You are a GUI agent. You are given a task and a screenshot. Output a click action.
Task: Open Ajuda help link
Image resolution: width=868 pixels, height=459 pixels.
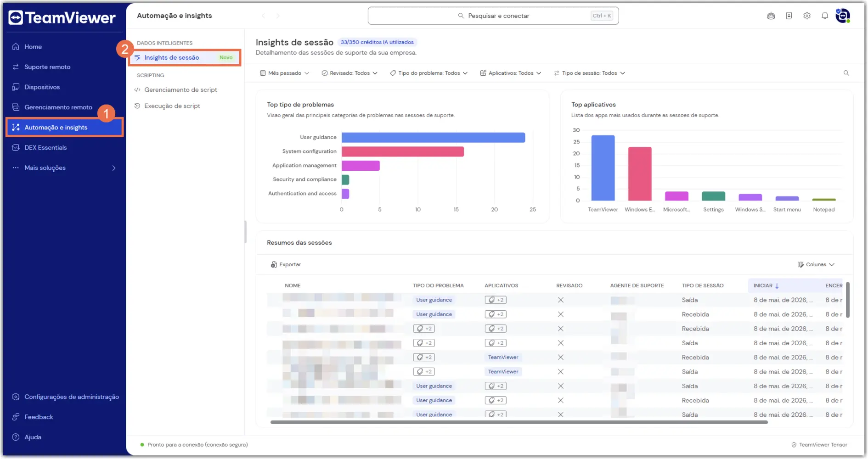[x=33, y=437]
